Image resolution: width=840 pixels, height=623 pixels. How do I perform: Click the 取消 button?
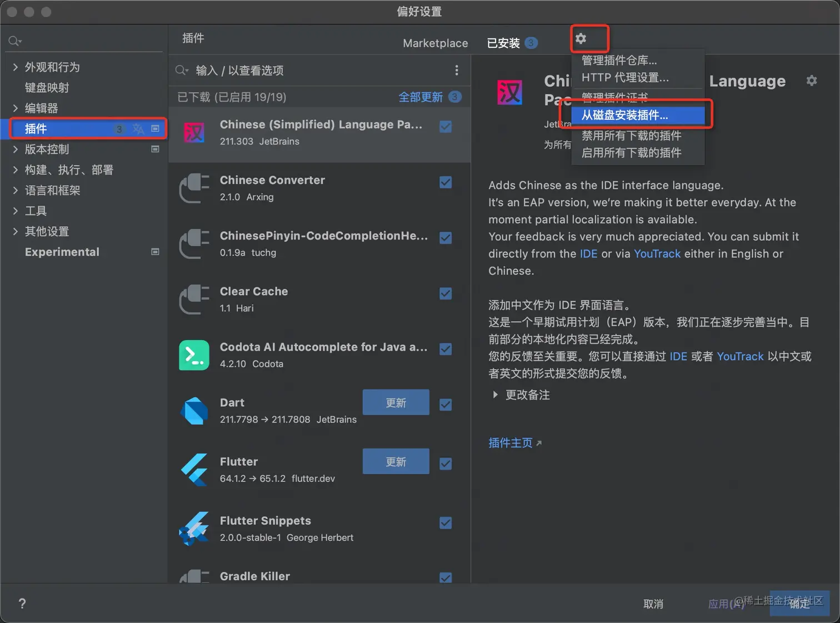[x=653, y=604]
